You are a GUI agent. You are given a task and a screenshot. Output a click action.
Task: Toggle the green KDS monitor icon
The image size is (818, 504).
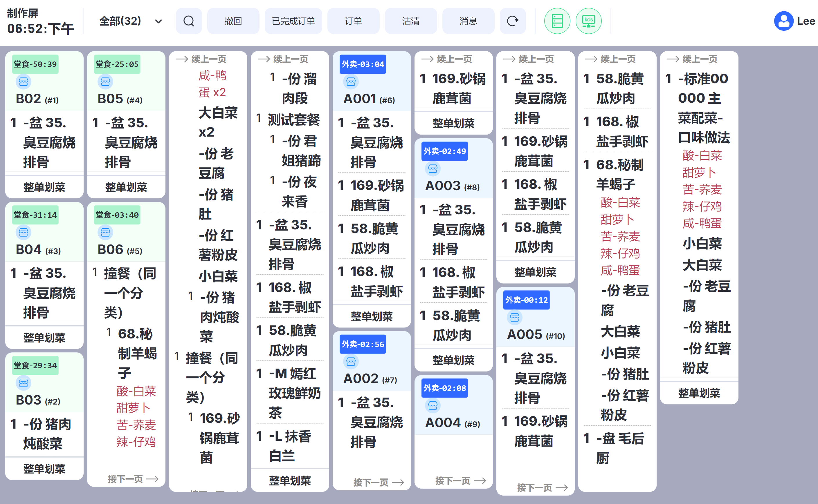click(x=588, y=21)
